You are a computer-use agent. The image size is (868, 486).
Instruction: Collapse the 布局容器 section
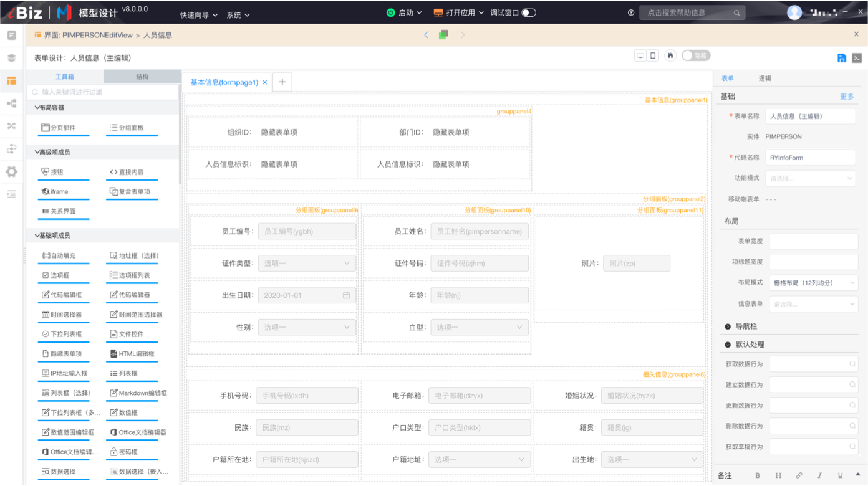(102, 108)
